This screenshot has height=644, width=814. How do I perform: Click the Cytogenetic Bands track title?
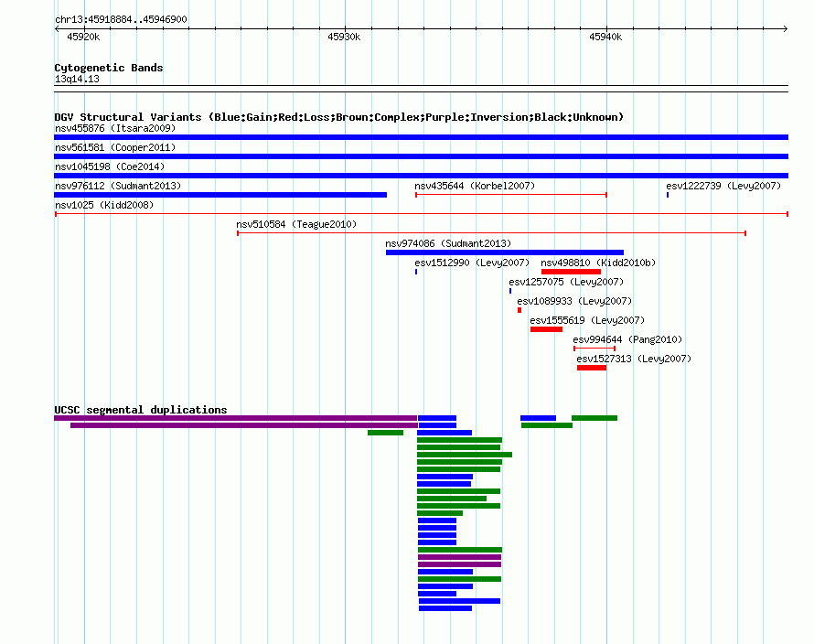pyautogui.click(x=109, y=68)
